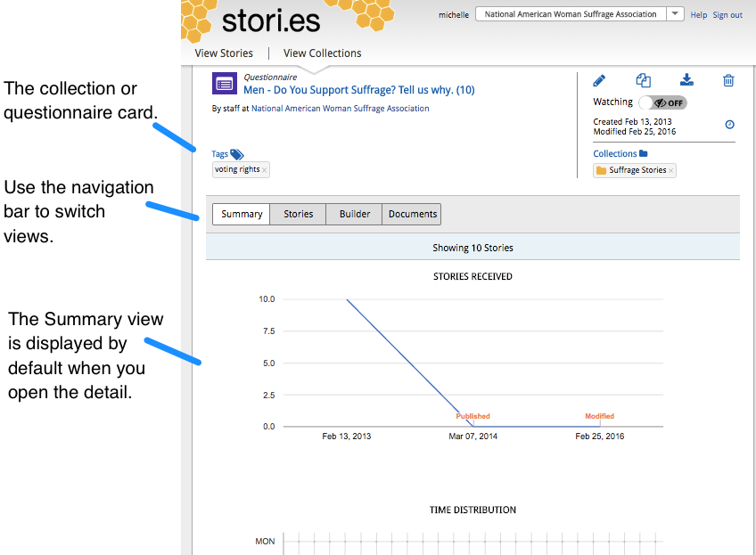Screen dimensions: 756x555
Task: Switch to the Summary tab
Action: tap(242, 214)
